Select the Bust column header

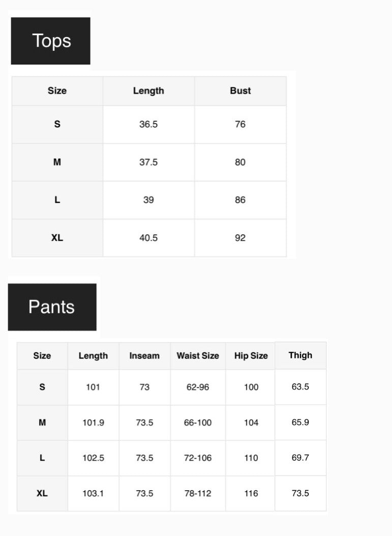click(x=240, y=91)
